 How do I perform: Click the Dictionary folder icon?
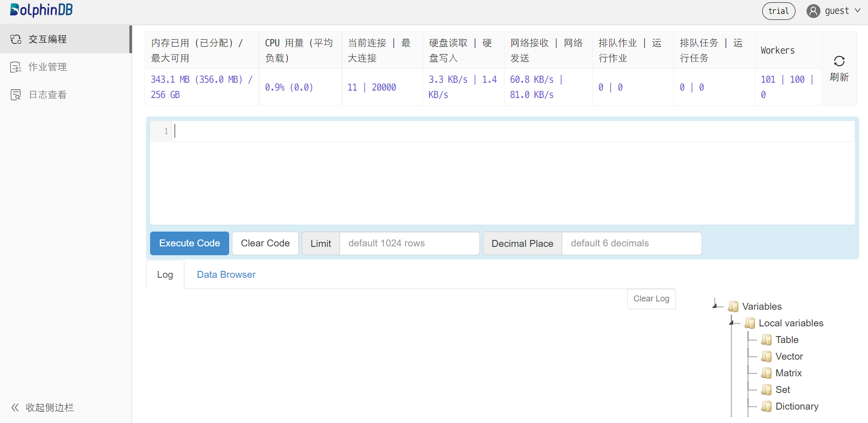766,406
